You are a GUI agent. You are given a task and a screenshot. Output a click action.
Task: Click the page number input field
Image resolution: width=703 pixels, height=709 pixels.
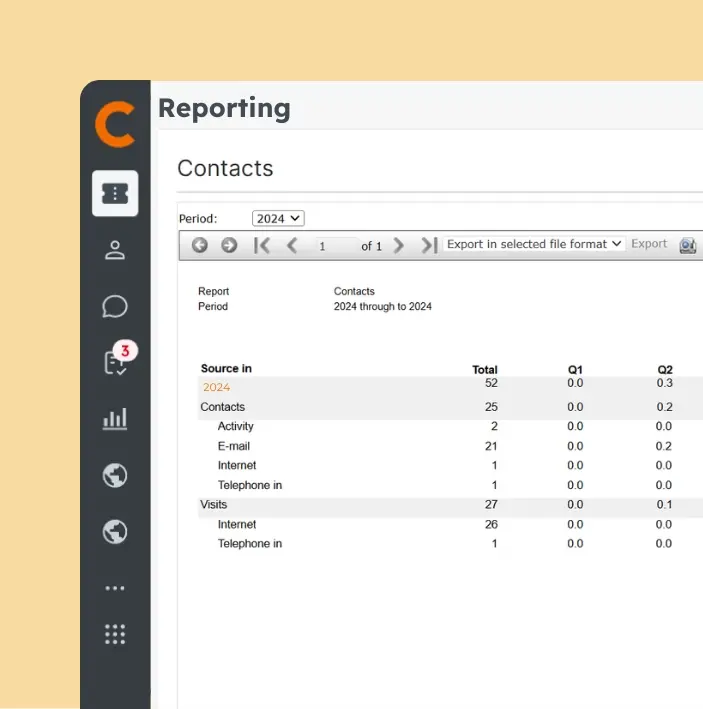point(337,246)
